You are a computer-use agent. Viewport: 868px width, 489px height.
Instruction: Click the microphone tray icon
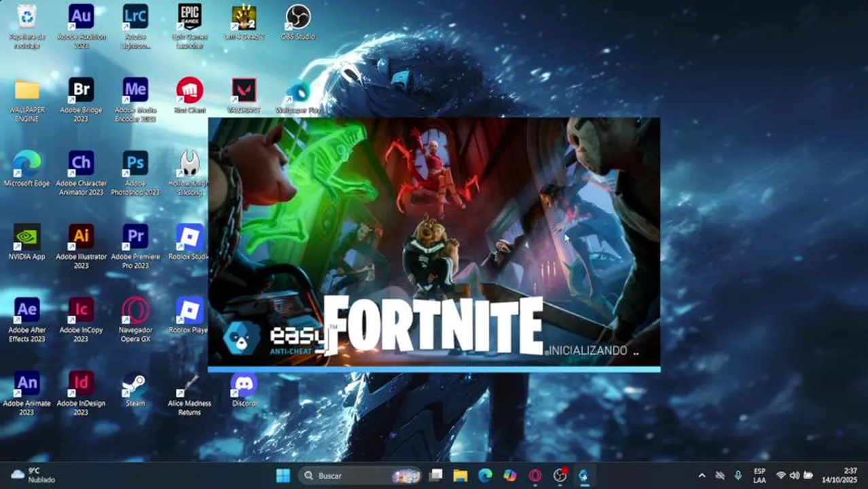[x=738, y=475]
